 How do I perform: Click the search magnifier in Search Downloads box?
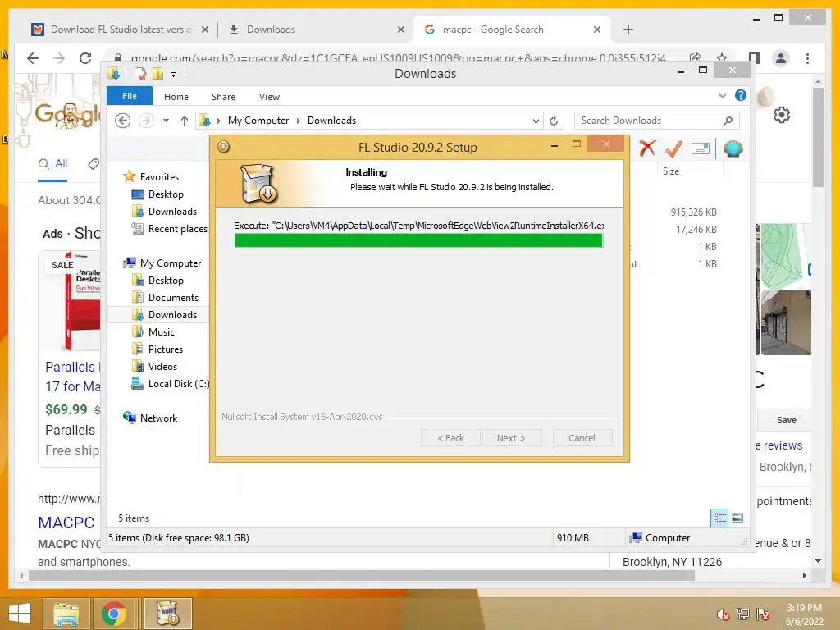click(x=728, y=121)
